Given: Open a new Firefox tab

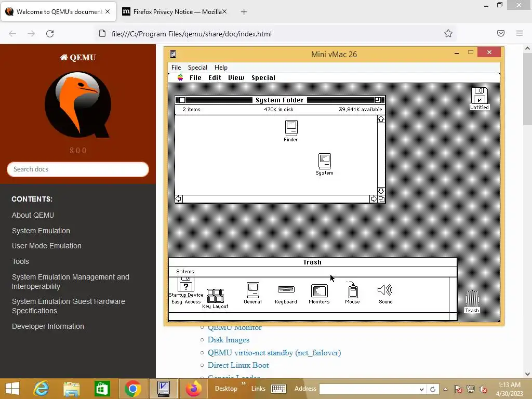Looking at the screenshot, I should coord(244,12).
